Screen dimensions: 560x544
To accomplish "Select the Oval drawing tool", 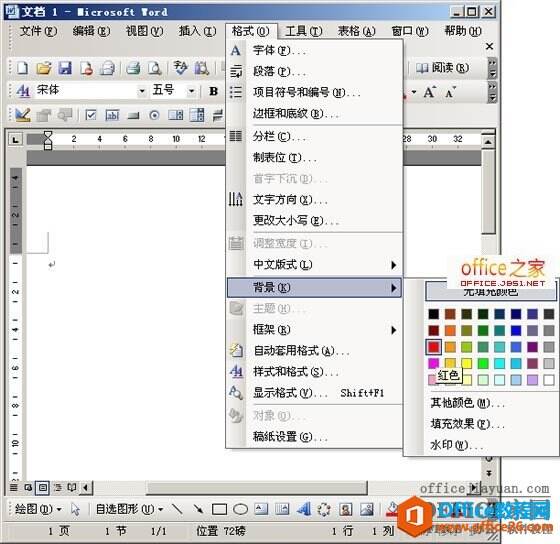I will coord(240,509).
